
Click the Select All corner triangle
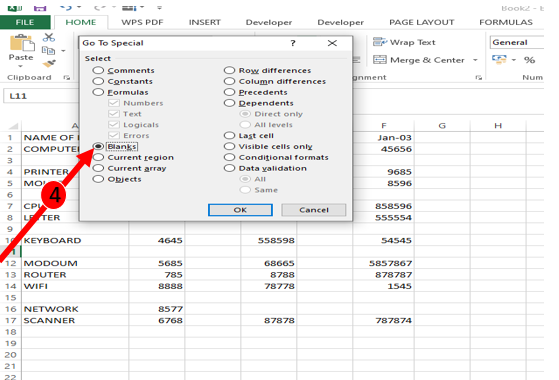(x=13, y=126)
